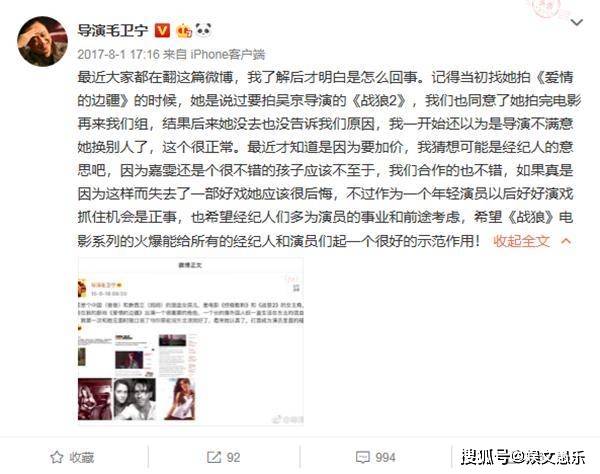
Task: Click the upward chevron beside 收起全文
Action: coord(566,241)
